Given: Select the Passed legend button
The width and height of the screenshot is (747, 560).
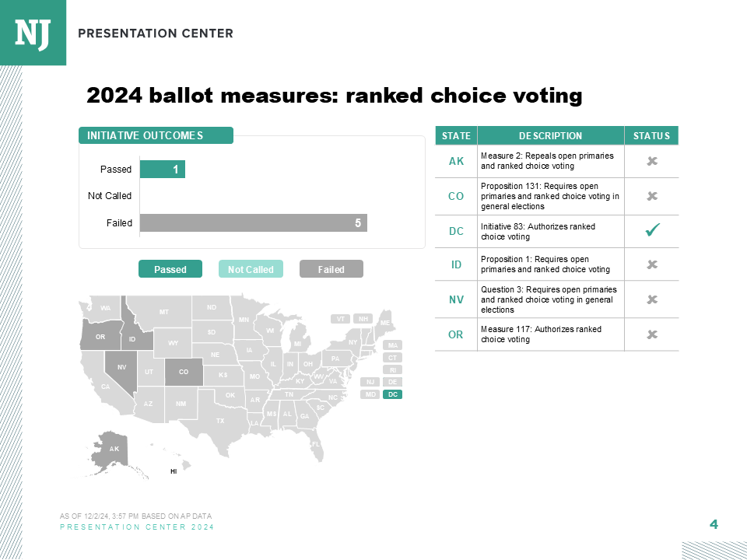Looking at the screenshot, I should [170, 269].
